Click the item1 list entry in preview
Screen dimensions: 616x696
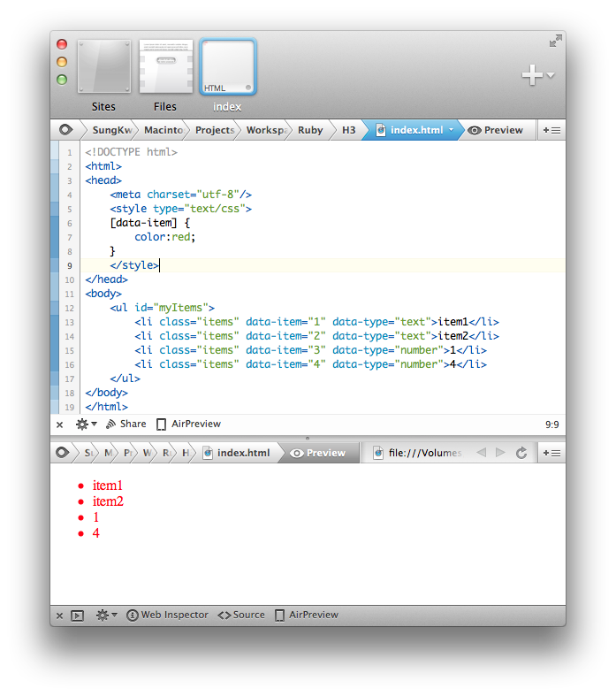click(x=107, y=486)
